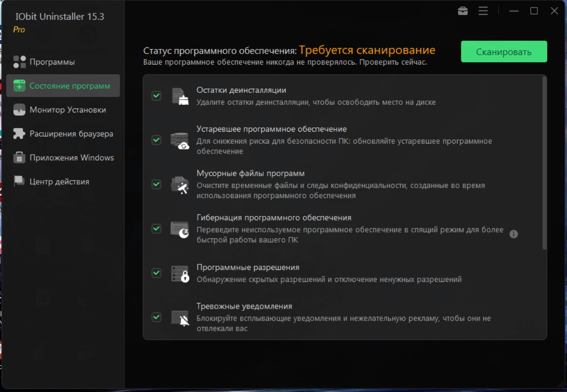Click the Устаревшее программное обеспечение heading

point(272,129)
